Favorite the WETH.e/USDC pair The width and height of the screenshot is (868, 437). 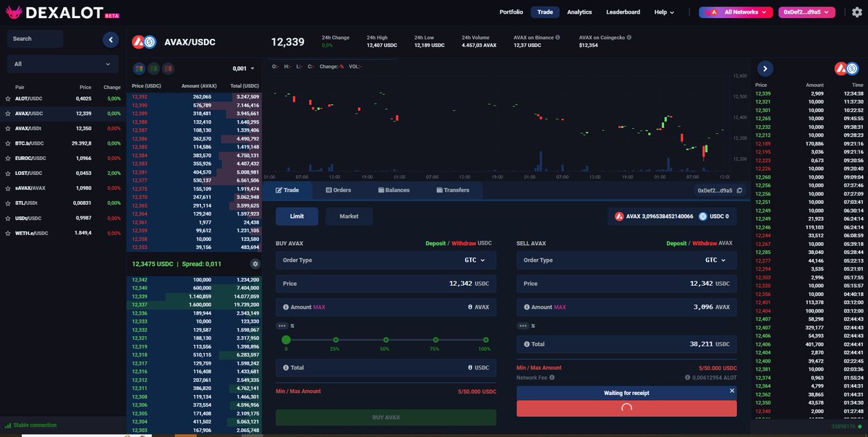(8, 233)
